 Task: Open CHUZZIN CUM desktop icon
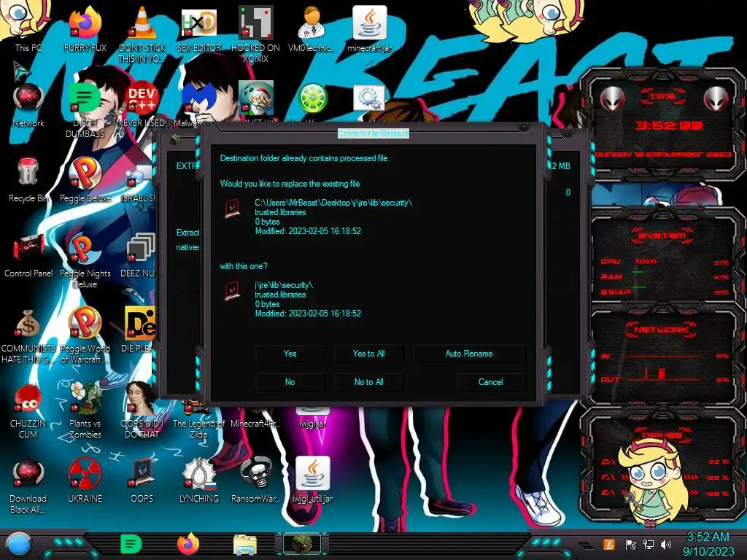28,411
